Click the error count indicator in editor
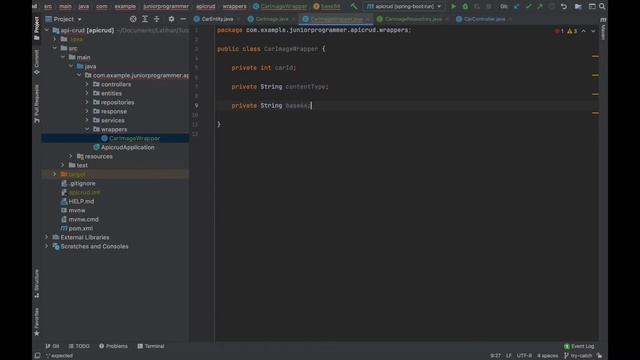The width and height of the screenshot is (640, 360). click(559, 31)
